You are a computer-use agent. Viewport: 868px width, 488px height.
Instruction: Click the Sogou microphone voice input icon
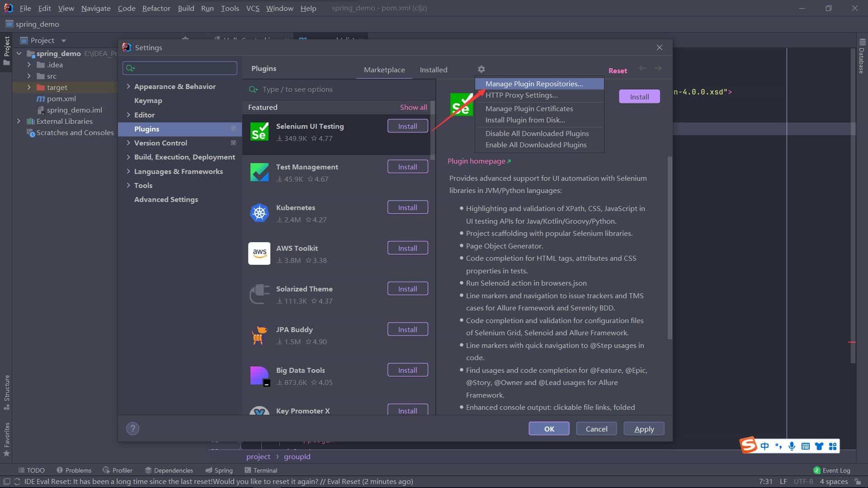click(792, 446)
